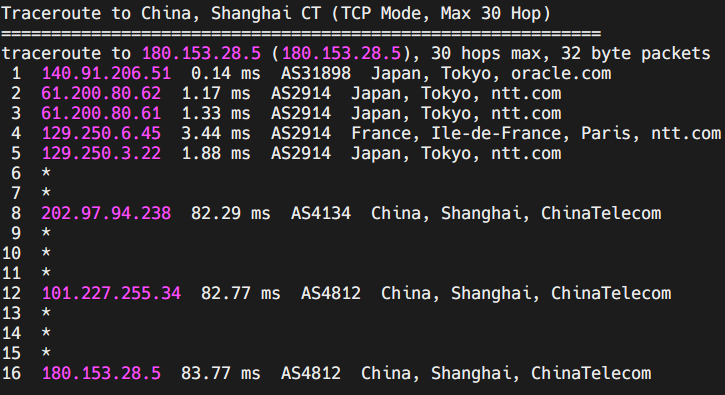The height and width of the screenshot is (395, 725).
Task: Click hop 8 IP 202.97.94.238
Action: [106, 213]
